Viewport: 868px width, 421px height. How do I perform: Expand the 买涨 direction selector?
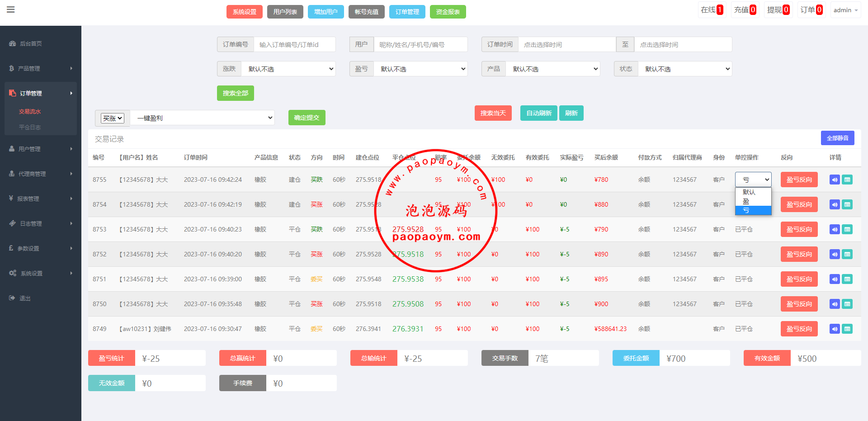113,118
